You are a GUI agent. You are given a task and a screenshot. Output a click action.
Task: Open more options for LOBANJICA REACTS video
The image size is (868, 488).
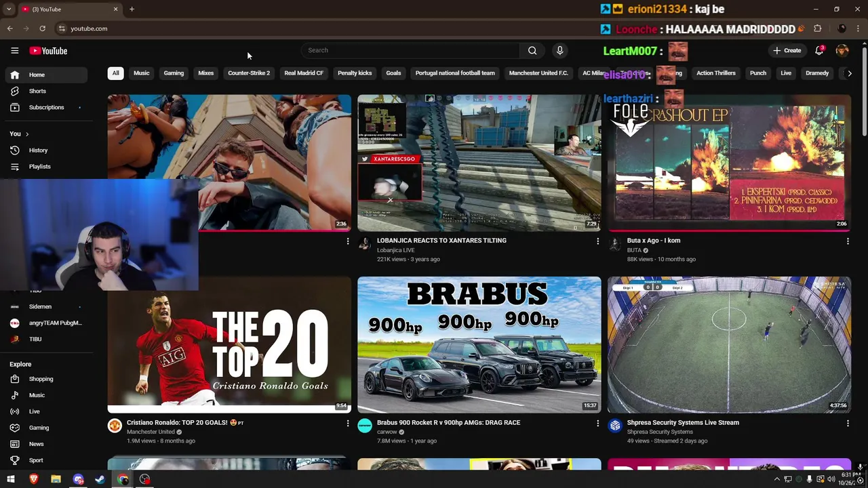click(x=597, y=241)
